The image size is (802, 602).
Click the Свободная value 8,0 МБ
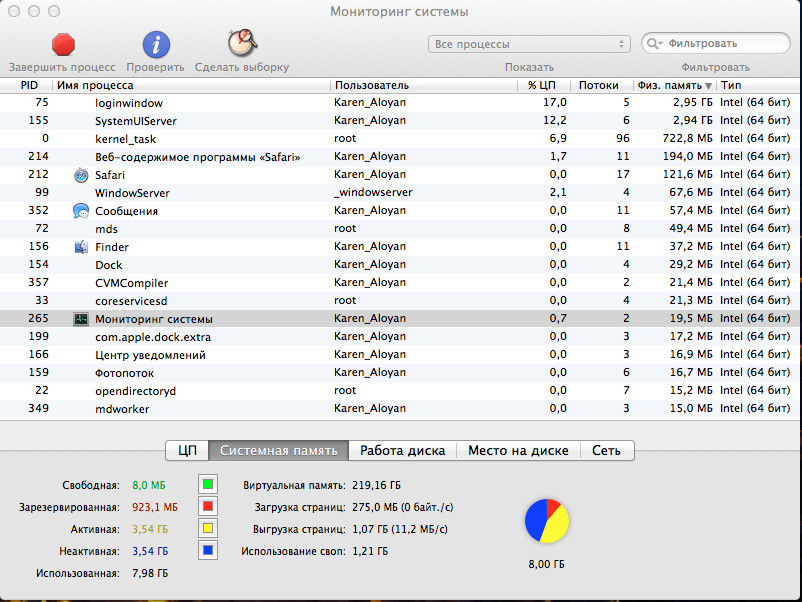[148, 485]
